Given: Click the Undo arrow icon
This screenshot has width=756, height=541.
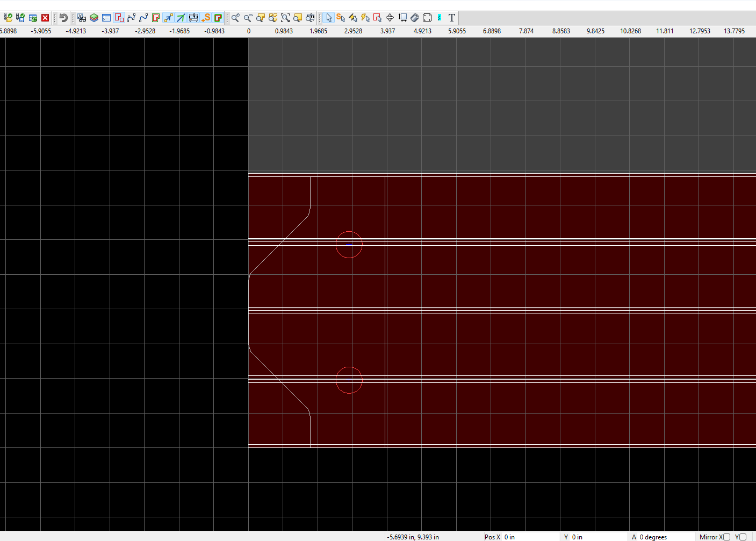Looking at the screenshot, I should point(63,18).
